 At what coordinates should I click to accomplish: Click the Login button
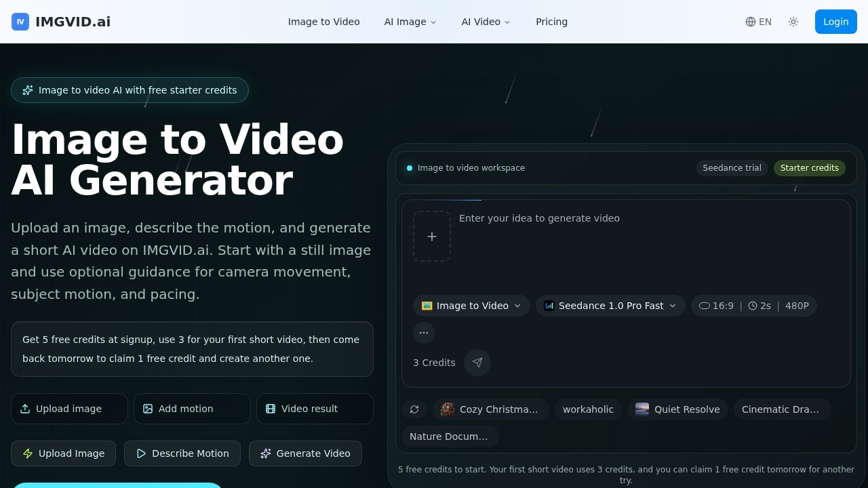click(x=836, y=22)
